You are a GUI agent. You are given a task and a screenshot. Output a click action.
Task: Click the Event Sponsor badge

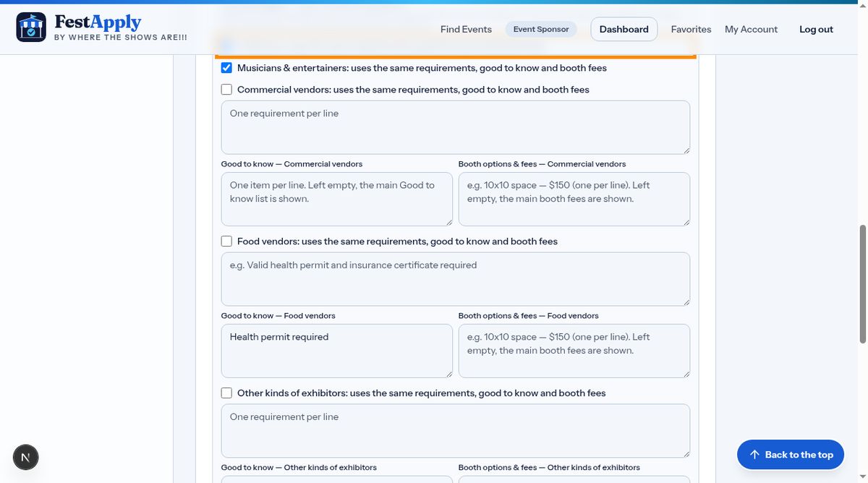pyautogui.click(x=541, y=29)
